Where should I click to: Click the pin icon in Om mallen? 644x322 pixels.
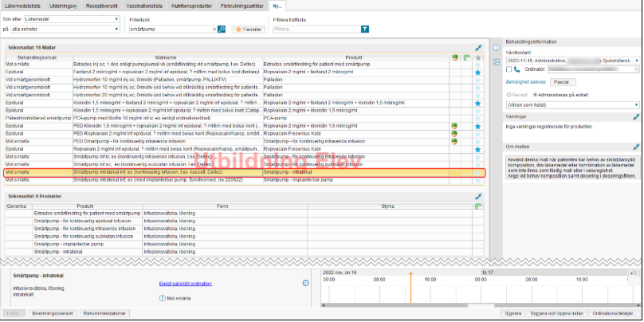click(636, 147)
